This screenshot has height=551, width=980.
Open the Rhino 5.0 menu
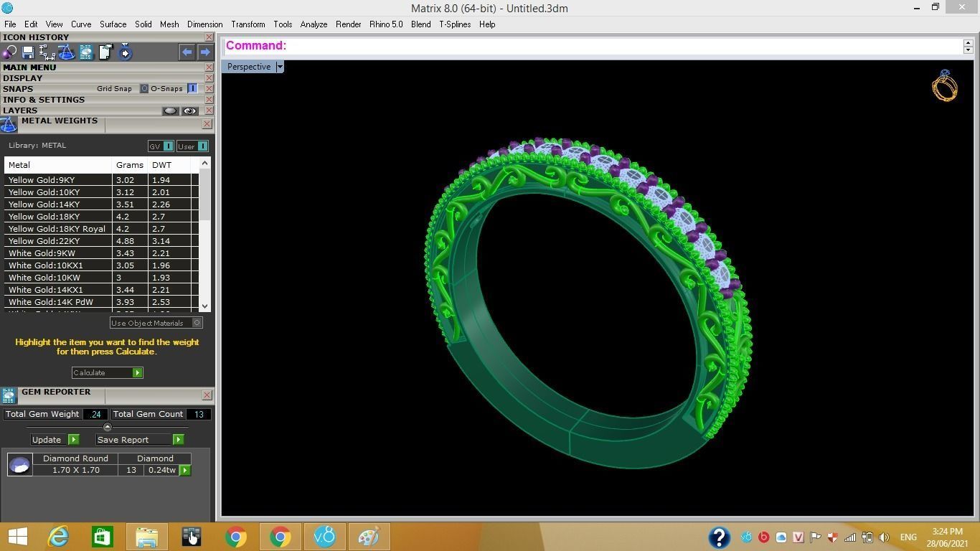tap(386, 24)
